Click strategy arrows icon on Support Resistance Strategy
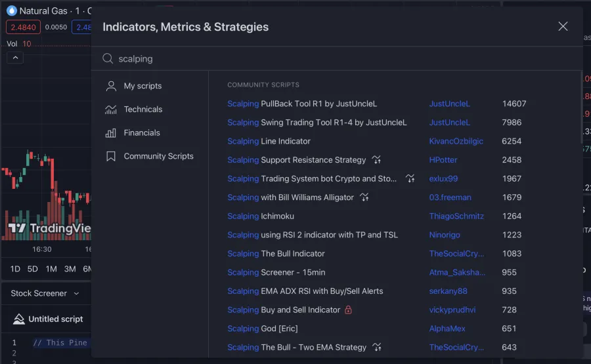The image size is (591, 364). point(376,160)
